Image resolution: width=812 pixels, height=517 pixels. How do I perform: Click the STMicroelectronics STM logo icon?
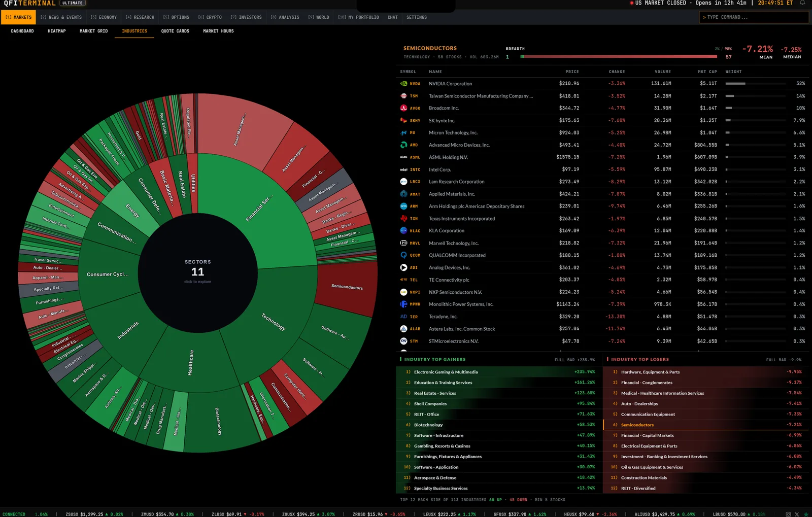click(403, 341)
